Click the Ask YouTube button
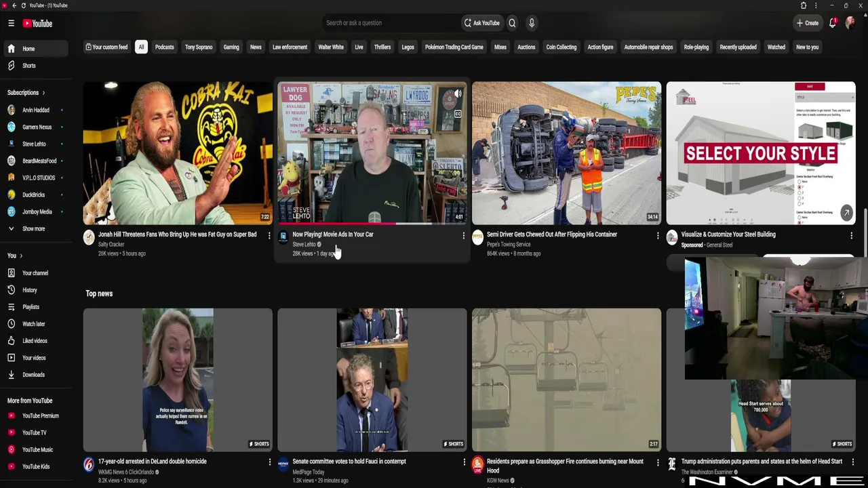Image resolution: width=868 pixels, height=488 pixels. (482, 23)
